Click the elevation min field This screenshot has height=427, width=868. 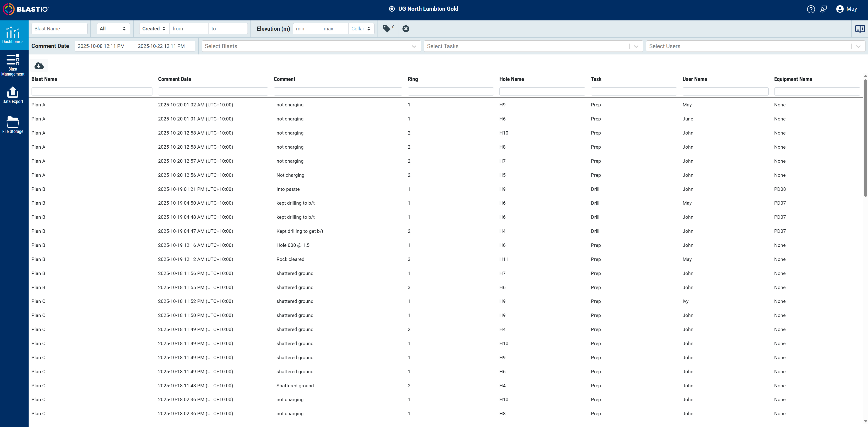(x=307, y=29)
